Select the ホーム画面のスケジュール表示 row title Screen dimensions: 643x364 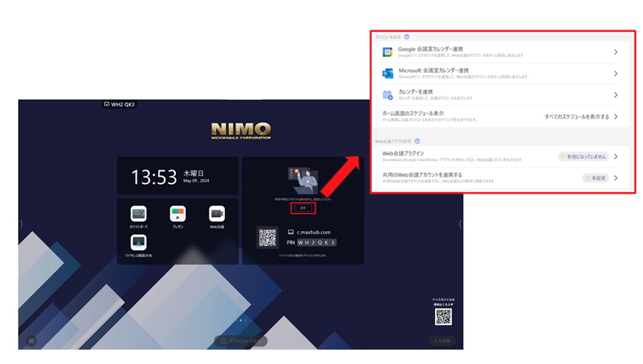pos(413,113)
